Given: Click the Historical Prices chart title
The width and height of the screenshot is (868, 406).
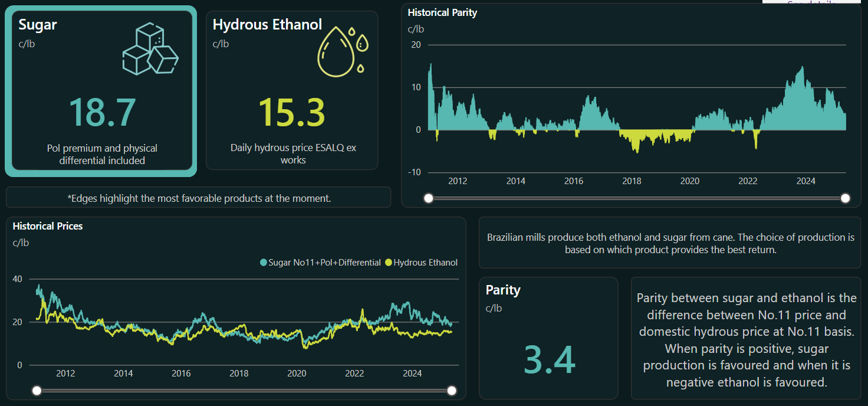Looking at the screenshot, I should (48, 226).
